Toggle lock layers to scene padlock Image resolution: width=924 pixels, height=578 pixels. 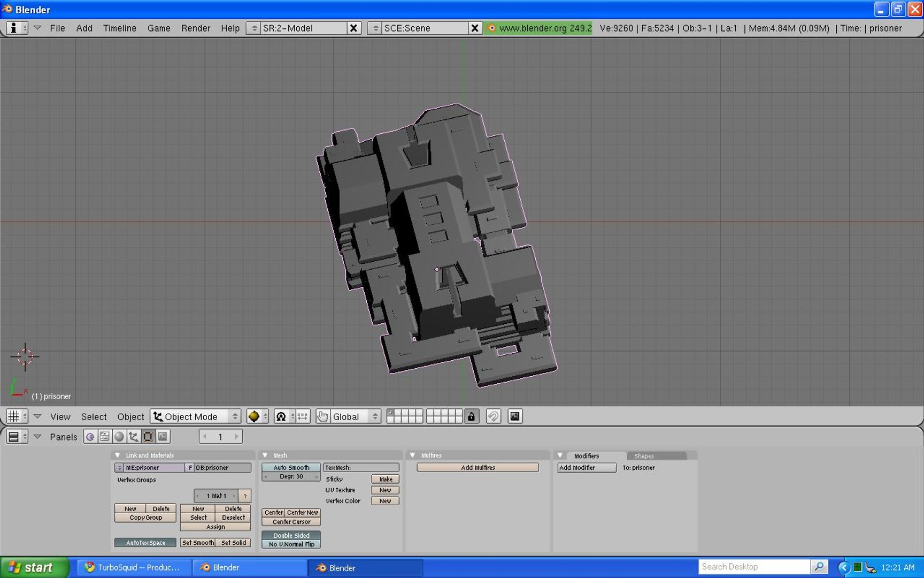(x=471, y=416)
